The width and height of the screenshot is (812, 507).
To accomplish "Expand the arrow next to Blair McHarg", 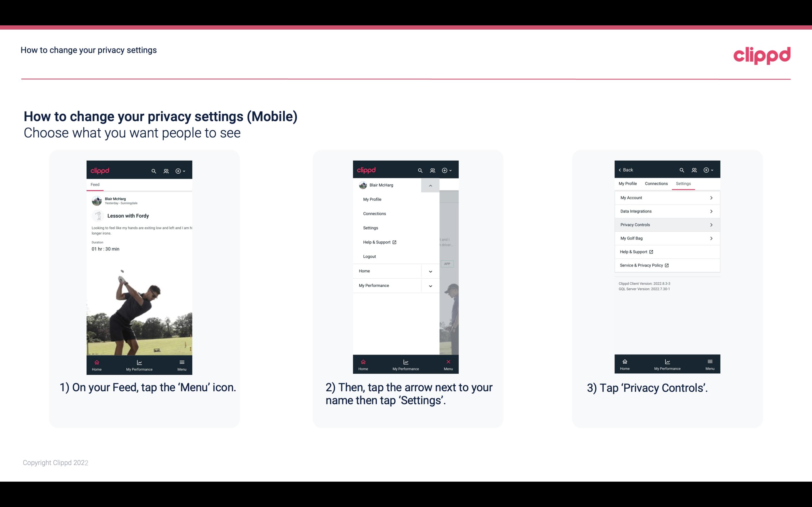I will (430, 185).
